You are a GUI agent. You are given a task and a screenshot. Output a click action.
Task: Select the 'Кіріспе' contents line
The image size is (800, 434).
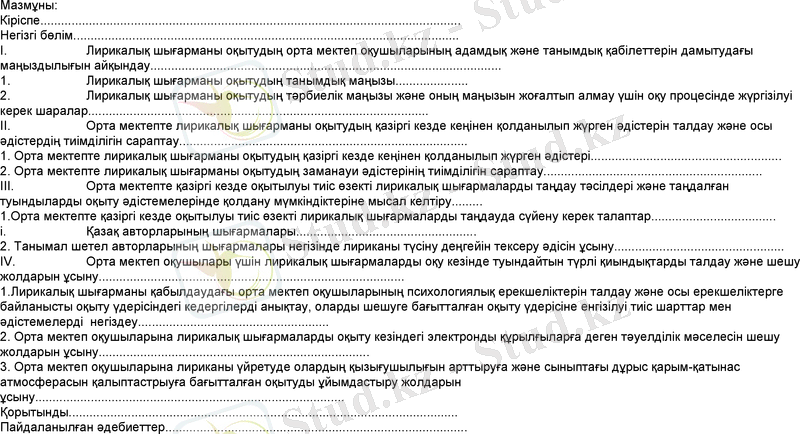(x=231, y=21)
